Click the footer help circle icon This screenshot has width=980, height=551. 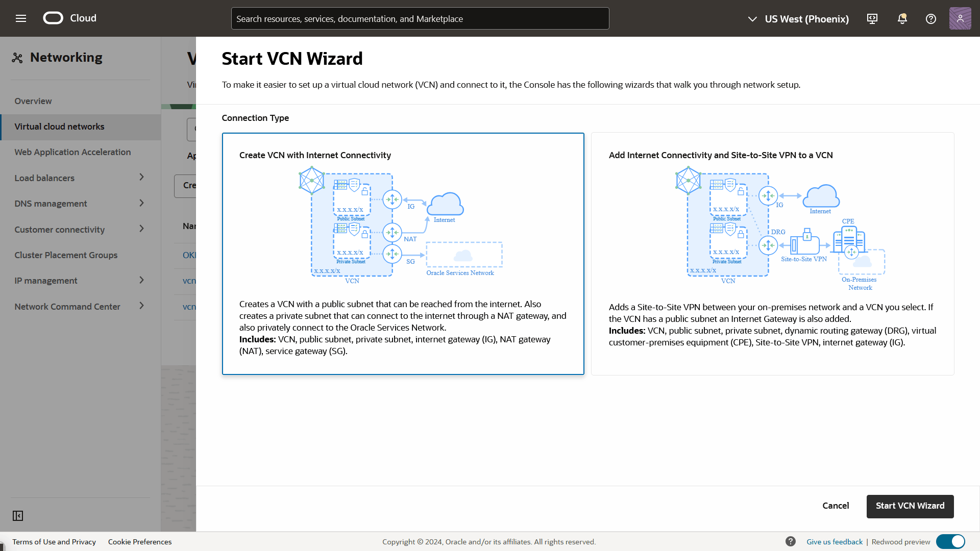(791, 541)
